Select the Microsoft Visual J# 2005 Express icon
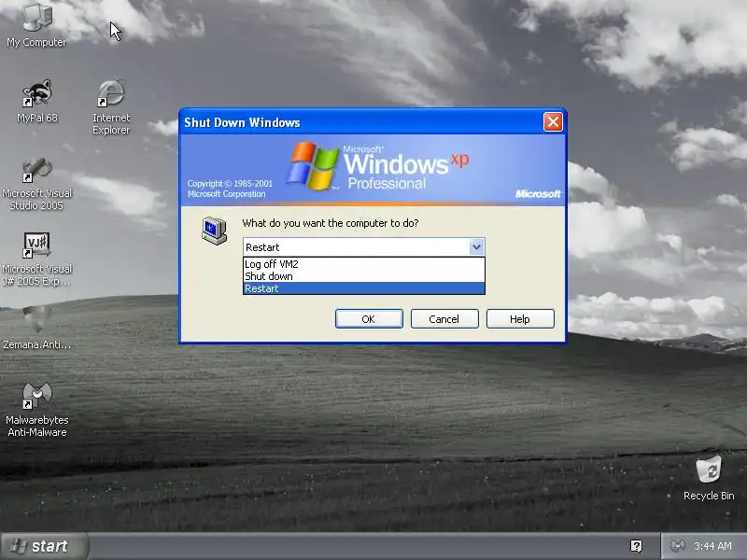This screenshot has height=560, width=747. [x=36, y=259]
